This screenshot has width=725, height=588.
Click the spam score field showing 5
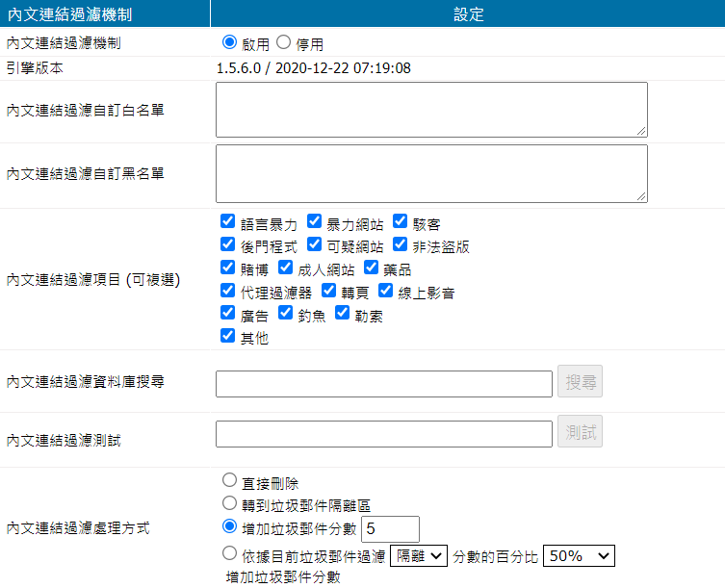click(391, 528)
